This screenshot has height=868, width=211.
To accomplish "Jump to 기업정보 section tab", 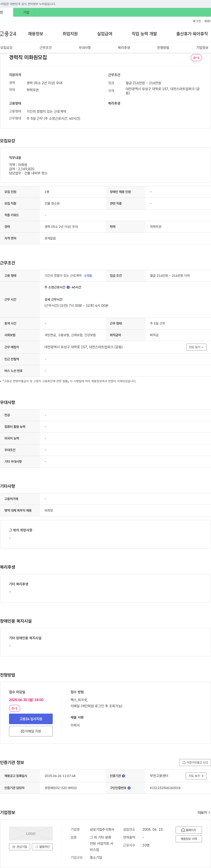I will [x=202, y=48].
